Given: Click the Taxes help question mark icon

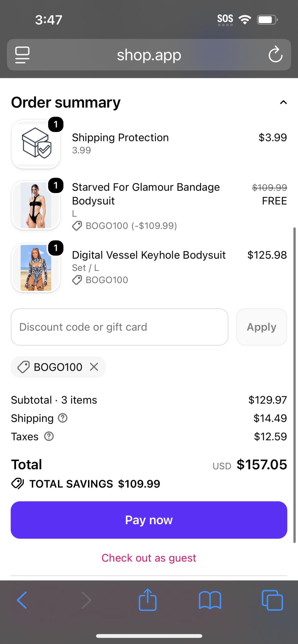Looking at the screenshot, I should coord(49,437).
